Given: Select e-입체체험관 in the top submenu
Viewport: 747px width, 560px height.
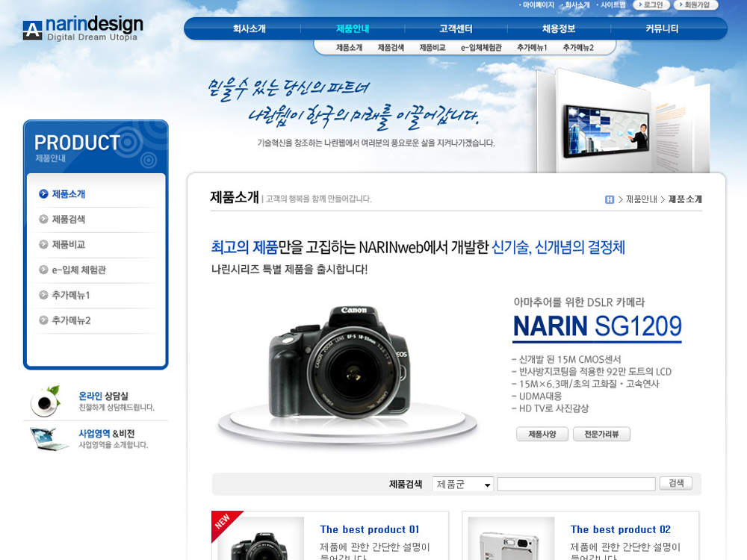Looking at the screenshot, I should tap(480, 48).
